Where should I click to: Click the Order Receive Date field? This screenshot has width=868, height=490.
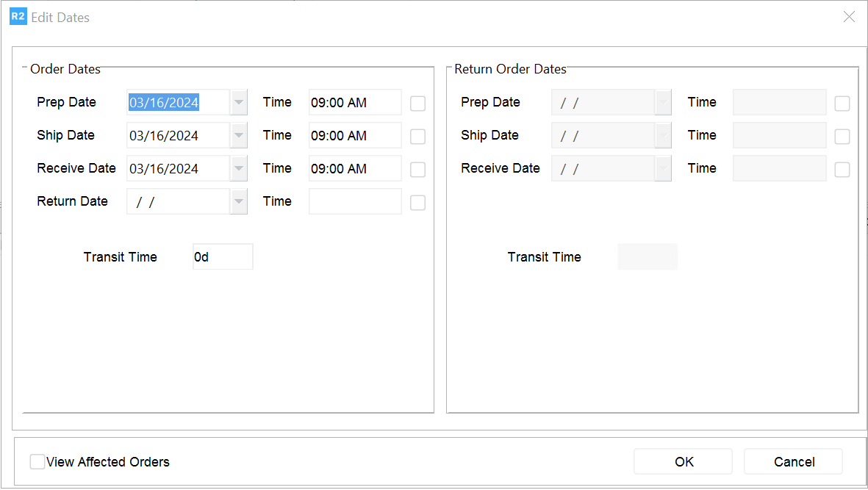pos(178,169)
